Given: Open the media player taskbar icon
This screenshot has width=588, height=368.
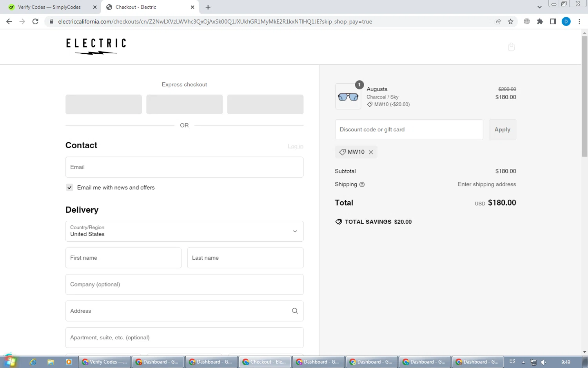Looking at the screenshot, I should click(69, 362).
